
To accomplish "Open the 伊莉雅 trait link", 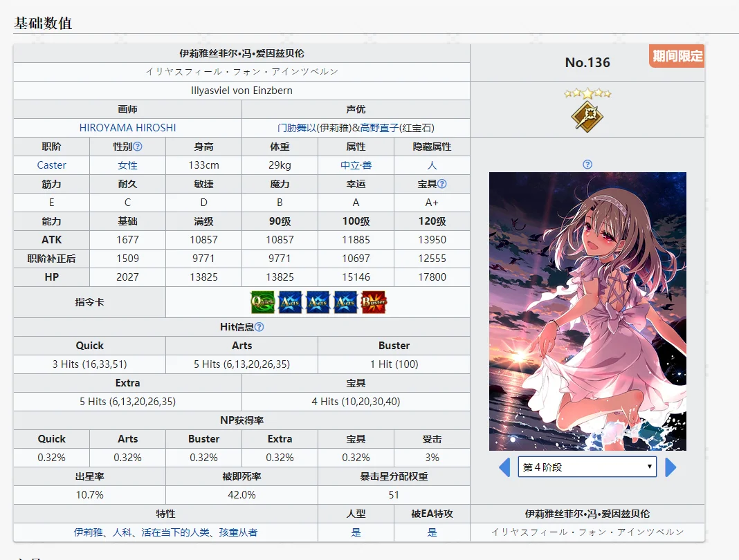I will point(88,532).
